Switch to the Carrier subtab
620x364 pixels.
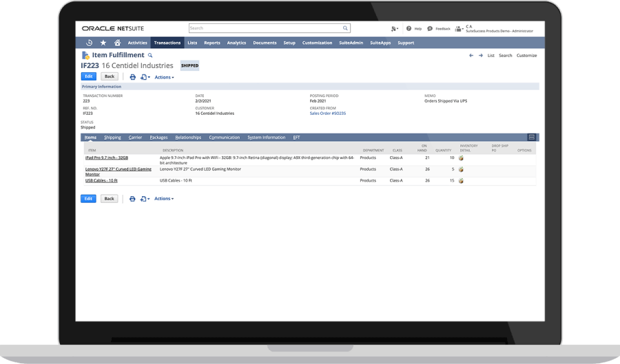pos(135,138)
